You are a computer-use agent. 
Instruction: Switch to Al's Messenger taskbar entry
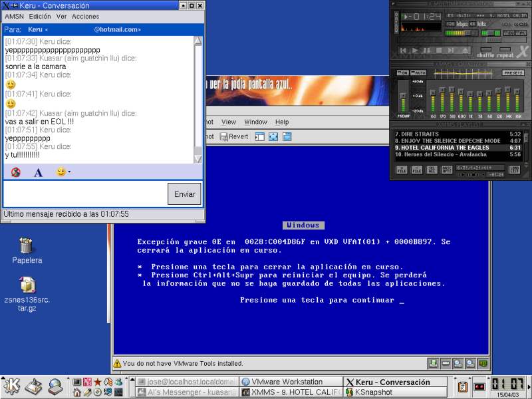pyautogui.click(x=188, y=392)
